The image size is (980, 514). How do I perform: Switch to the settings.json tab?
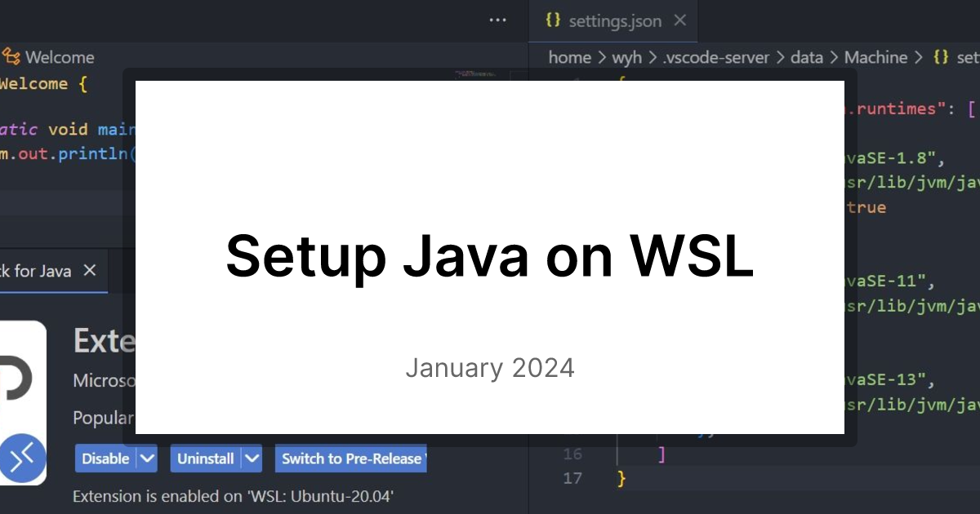point(614,21)
